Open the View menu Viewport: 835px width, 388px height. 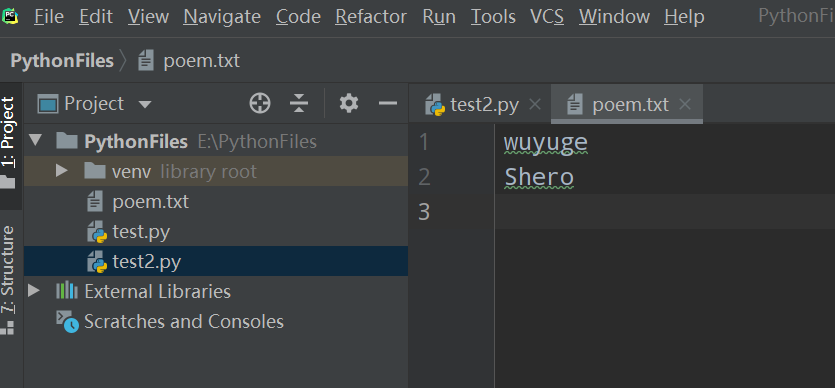coord(148,17)
